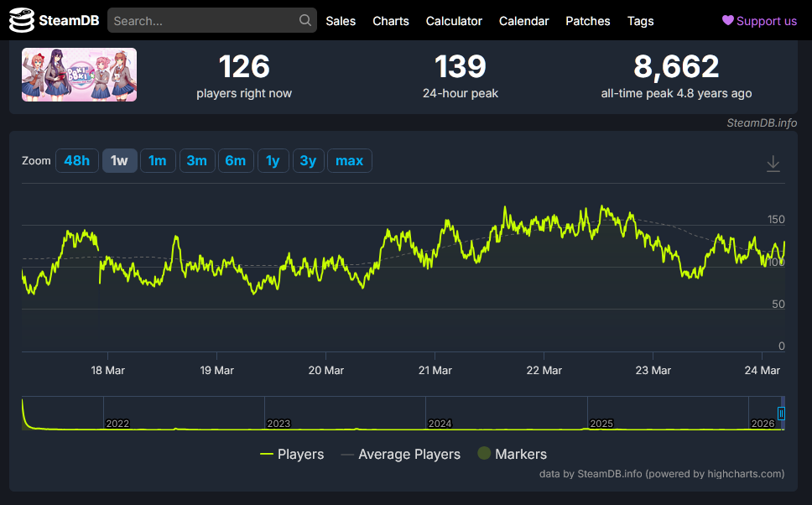Screen dimensions: 812x505
Task: Open the Sales menu item
Action: click(x=341, y=21)
